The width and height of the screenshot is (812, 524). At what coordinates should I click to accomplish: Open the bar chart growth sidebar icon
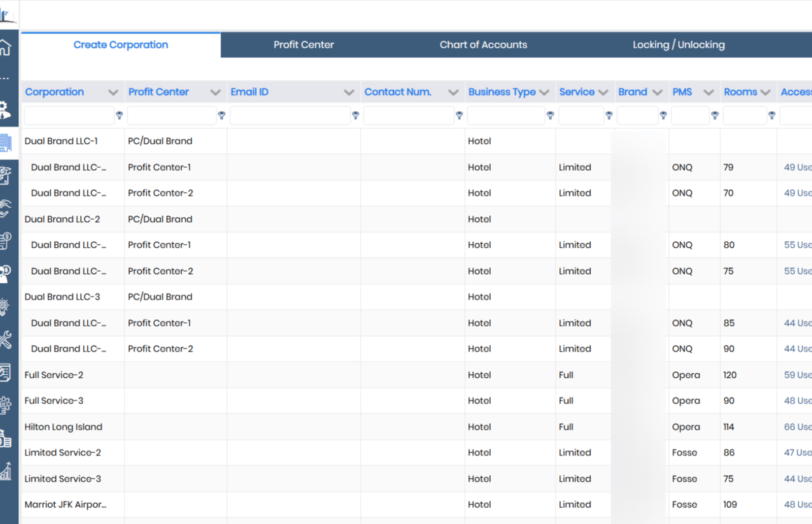tap(6, 471)
